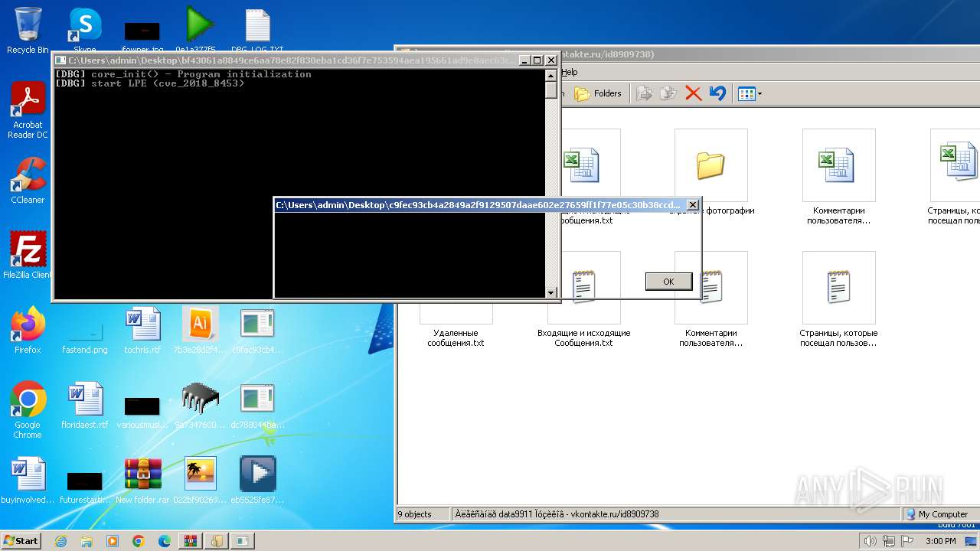
Task: Close the c9fec93cb4 dialog window
Action: pos(692,204)
